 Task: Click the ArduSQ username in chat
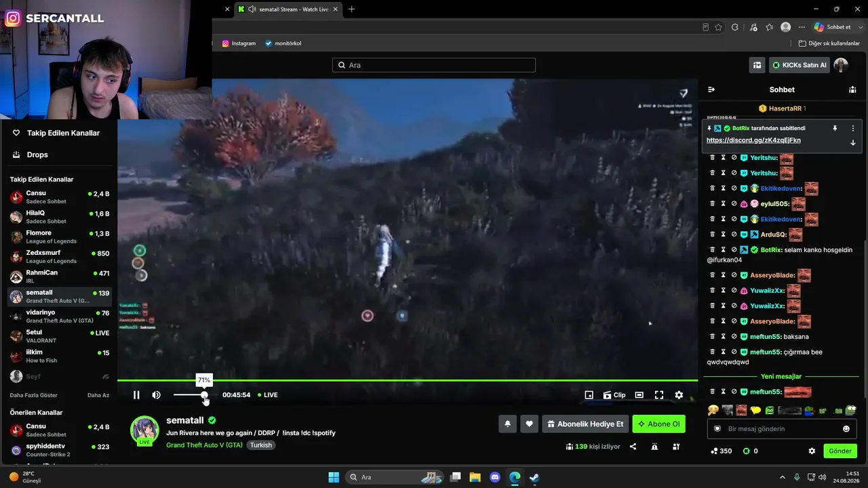[774, 235]
